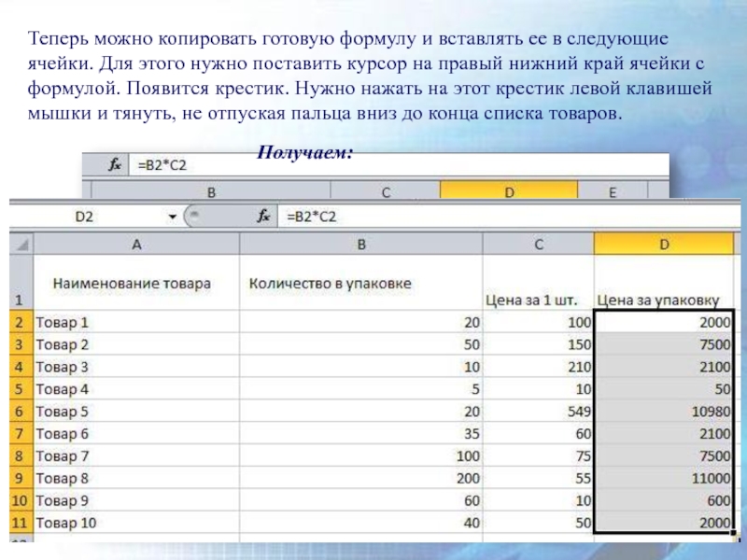Click the round resize handle beside the Name Box
747x560 pixels.
point(193,217)
